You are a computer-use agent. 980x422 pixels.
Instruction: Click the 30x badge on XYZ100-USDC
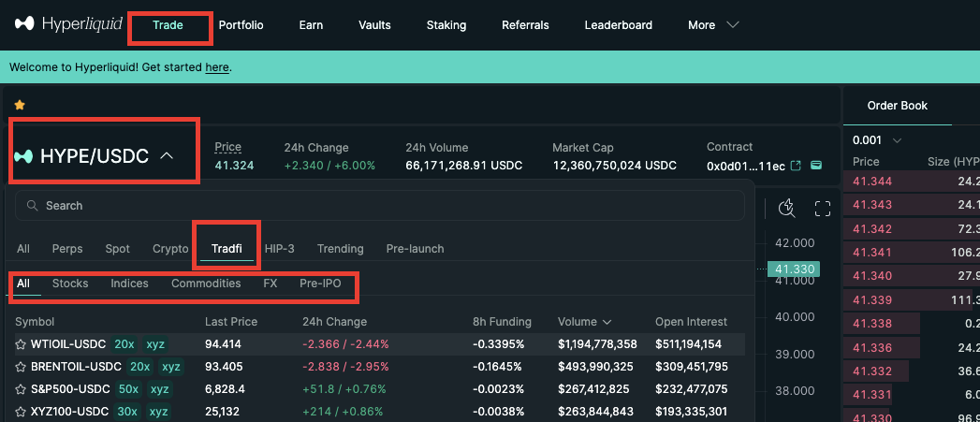coord(127,412)
